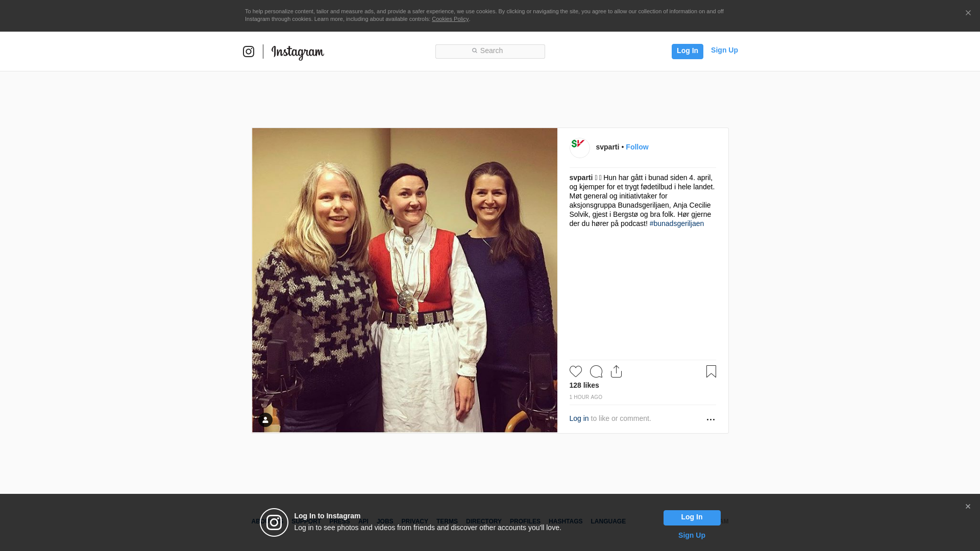The width and height of the screenshot is (980, 551).
Task: Click Log in to like or comment
Action: click(579, 418)
